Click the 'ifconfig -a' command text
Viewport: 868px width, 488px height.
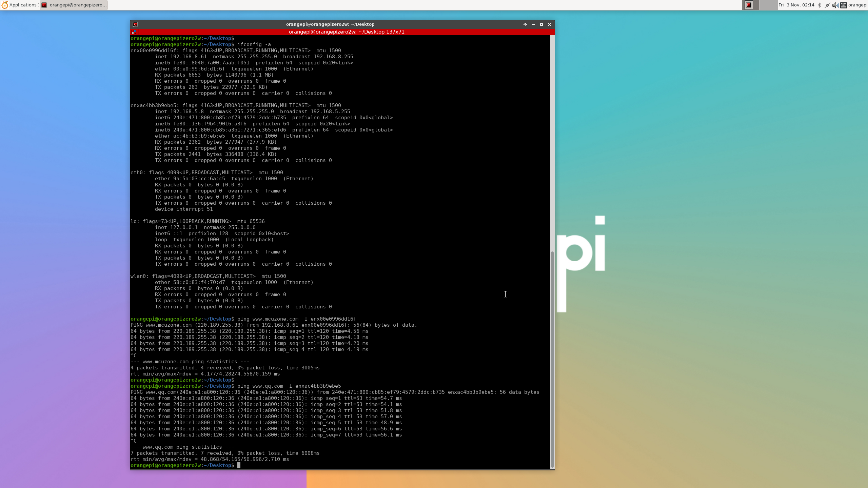[x=254, y=44]
